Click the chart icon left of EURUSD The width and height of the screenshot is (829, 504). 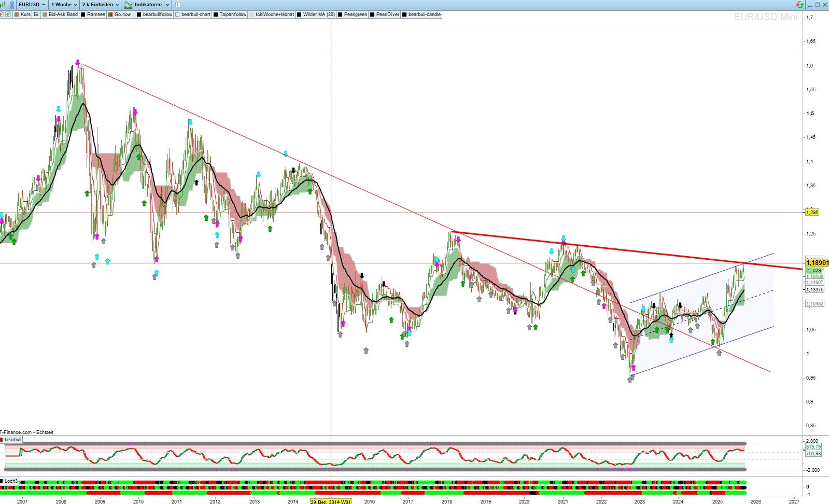(x=3, y=5)
